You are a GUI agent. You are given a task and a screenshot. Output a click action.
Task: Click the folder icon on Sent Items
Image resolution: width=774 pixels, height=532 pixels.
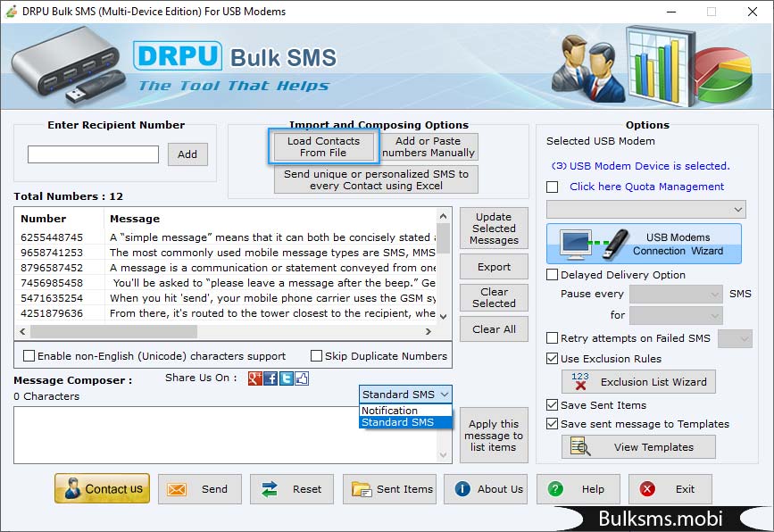[x=362, y=489]
